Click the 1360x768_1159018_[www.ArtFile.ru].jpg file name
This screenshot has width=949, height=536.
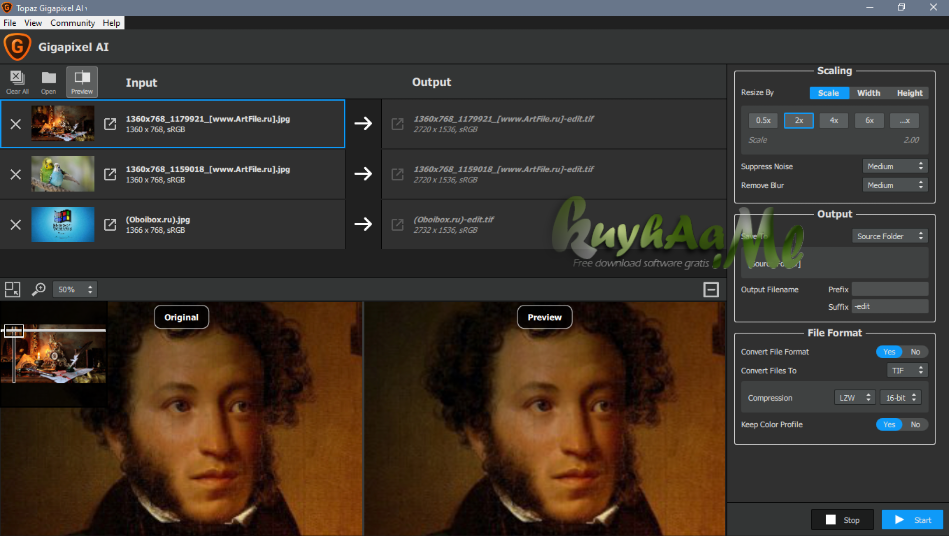coord(208,169)
